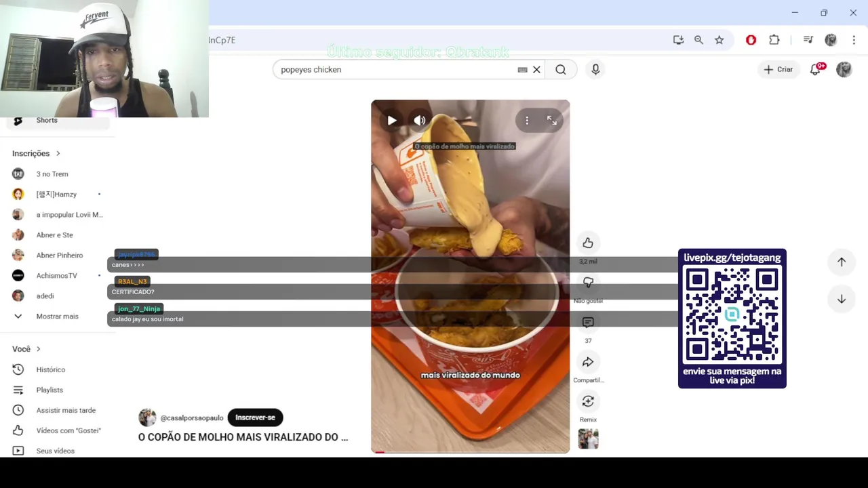Click the casalporsaopaulo channel avatar
Image resolution: width=868 pixels, height=488 pixels.
(147, 418)
